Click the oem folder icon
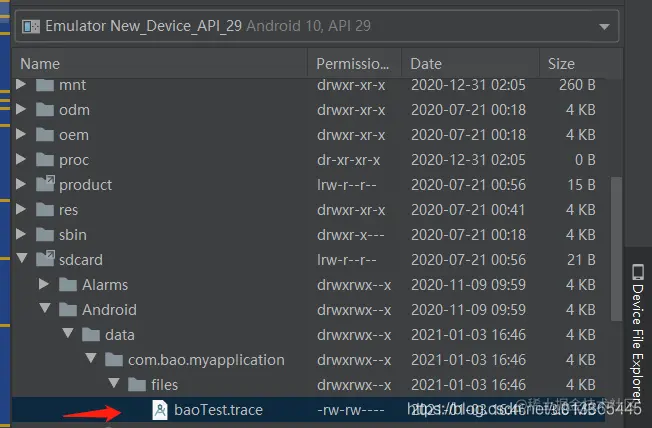 [x=45, y=135]
